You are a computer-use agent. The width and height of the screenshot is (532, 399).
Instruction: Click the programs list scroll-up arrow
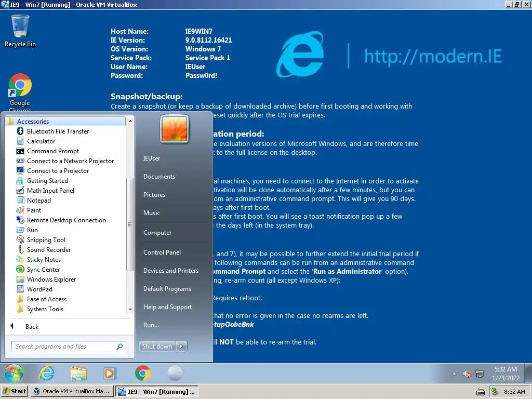tap(130, 121)
